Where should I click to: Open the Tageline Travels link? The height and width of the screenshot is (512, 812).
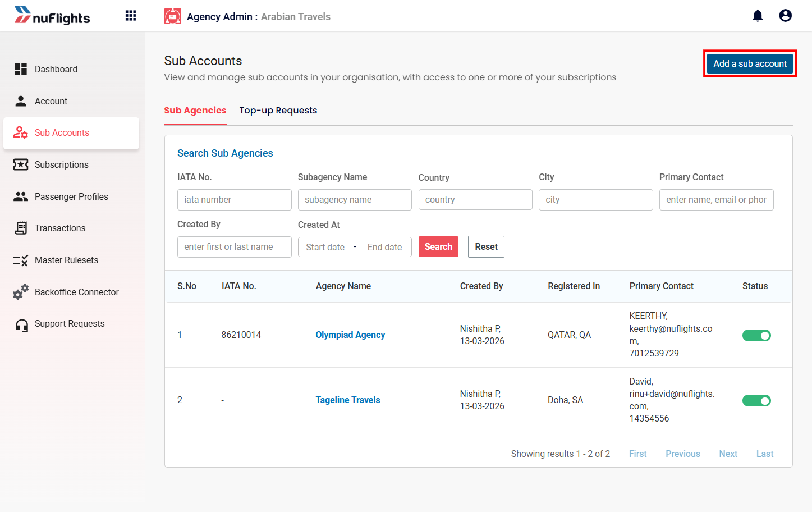[x=348, y=400]
